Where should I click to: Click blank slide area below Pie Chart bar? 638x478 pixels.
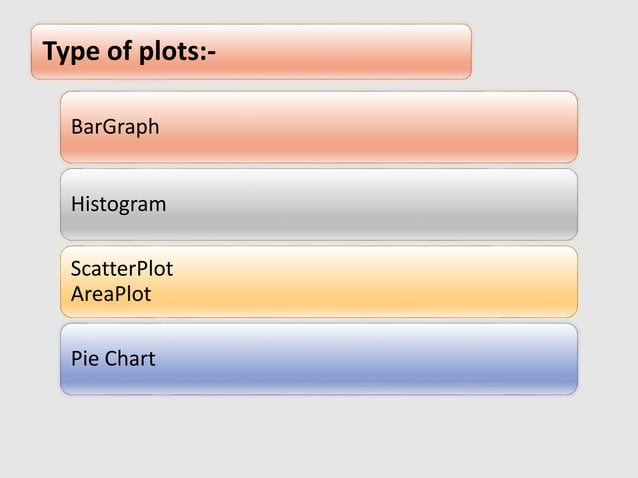[320, 435]
